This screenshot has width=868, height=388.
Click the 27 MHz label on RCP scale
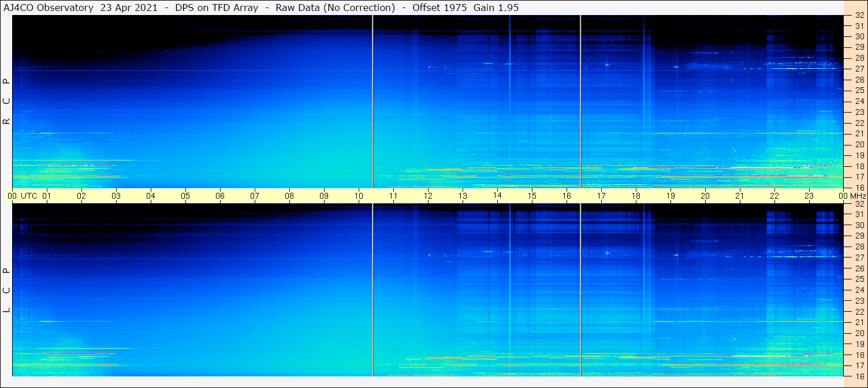(x=859, y=69)
